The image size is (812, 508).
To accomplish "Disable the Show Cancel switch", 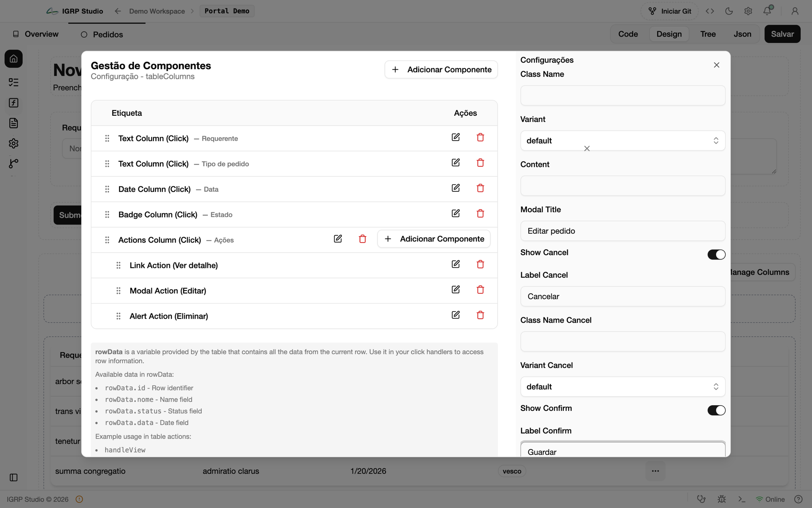I will coord(716,254).
